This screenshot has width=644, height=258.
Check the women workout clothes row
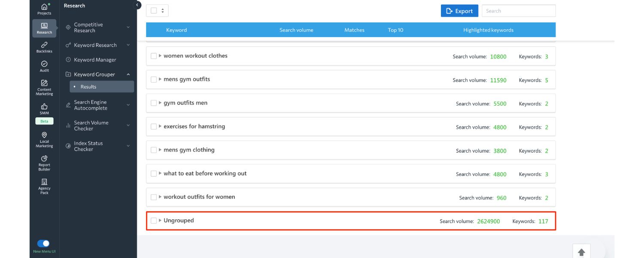point(154,55)
